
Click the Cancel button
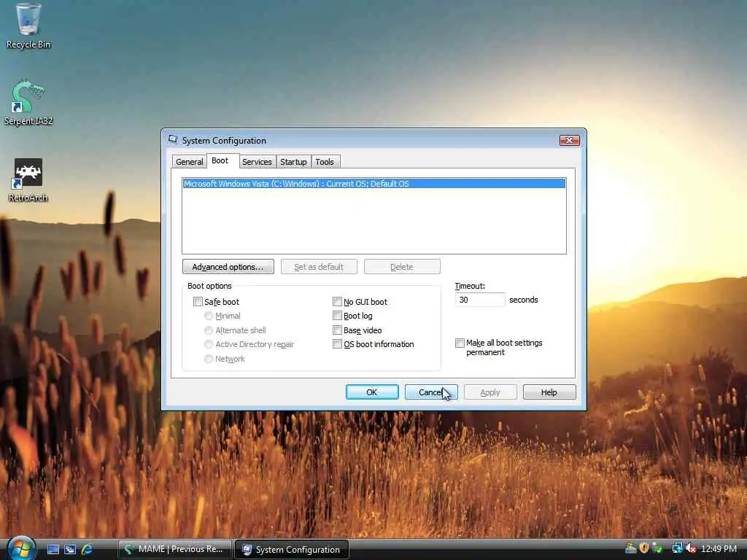431,392
